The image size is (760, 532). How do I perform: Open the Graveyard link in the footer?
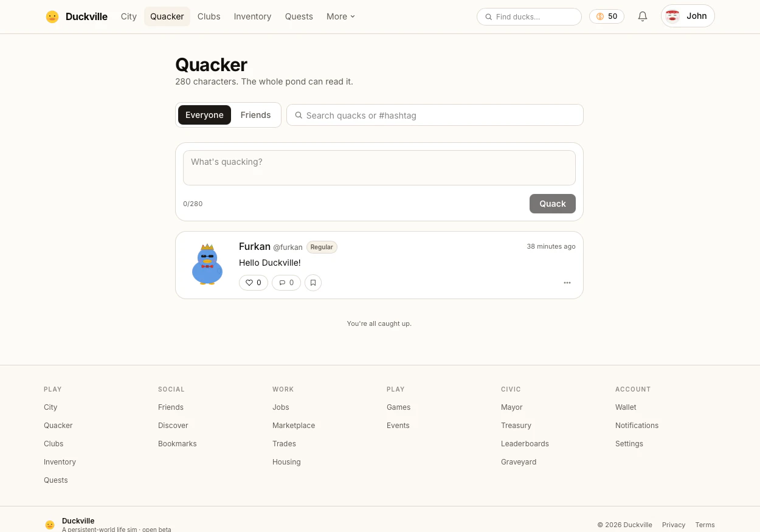[519, 462]
